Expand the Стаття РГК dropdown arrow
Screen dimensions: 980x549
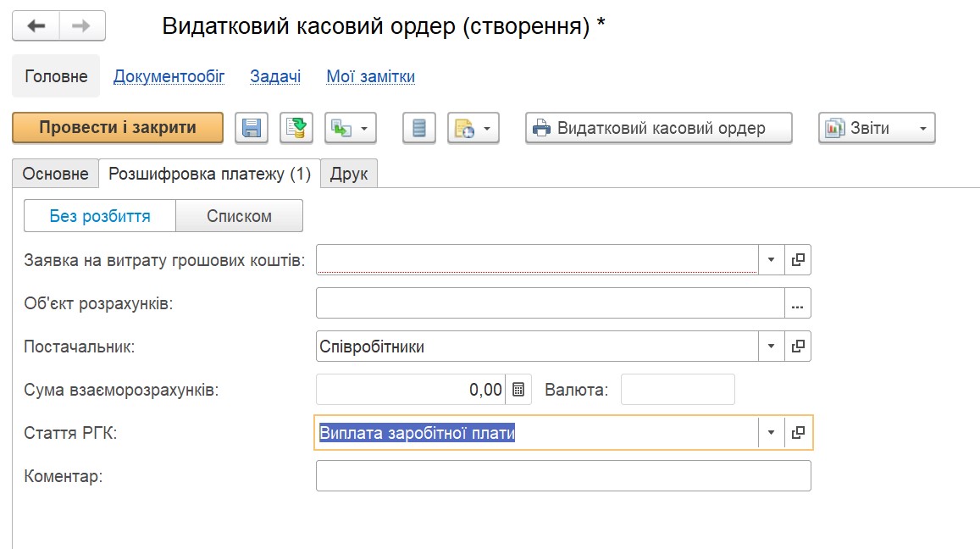[x=772, y=433]
